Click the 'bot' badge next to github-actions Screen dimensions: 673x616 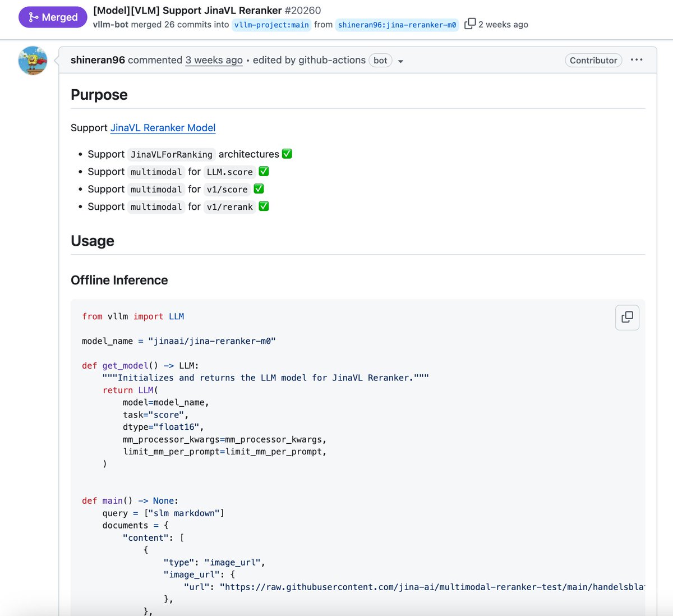pos(380,60)
